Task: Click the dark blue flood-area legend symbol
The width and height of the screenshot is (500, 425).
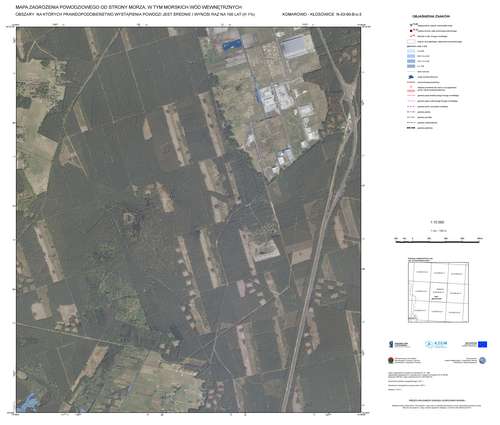Action: [x=411, y=77]
